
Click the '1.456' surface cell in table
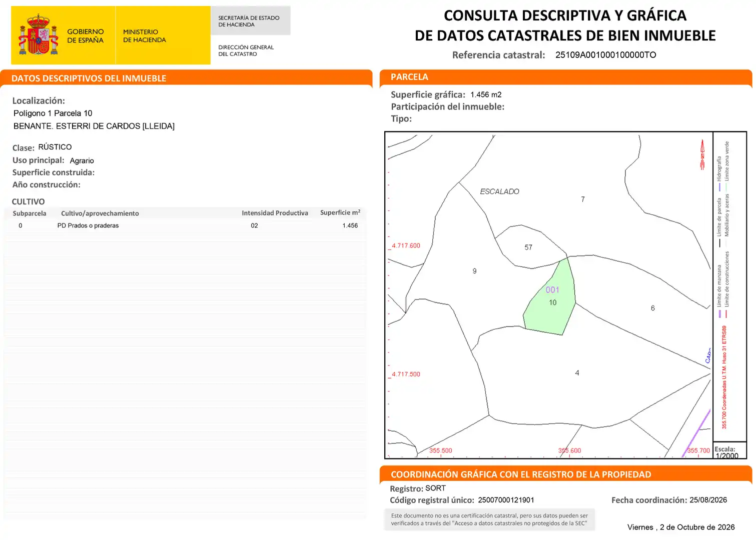350,225
